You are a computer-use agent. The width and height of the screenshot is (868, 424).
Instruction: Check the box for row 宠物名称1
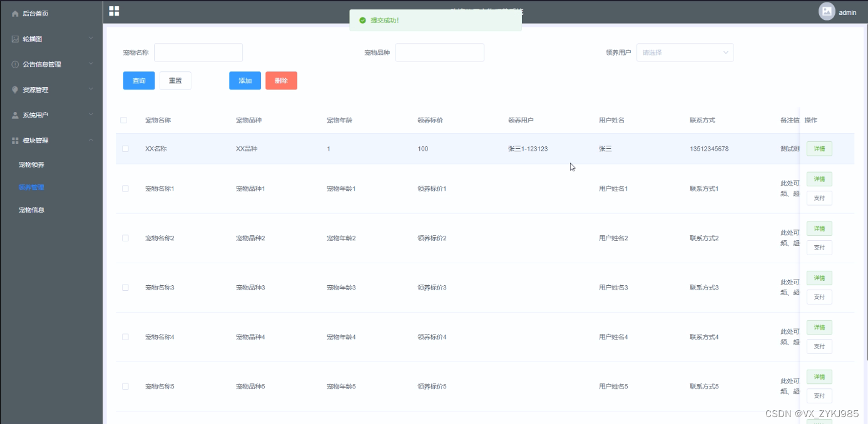click(125, 188)
